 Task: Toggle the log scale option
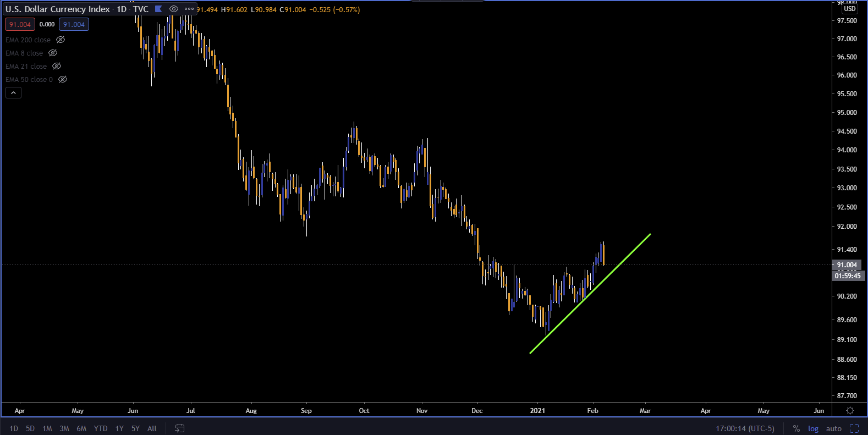[x=813, y=428]
